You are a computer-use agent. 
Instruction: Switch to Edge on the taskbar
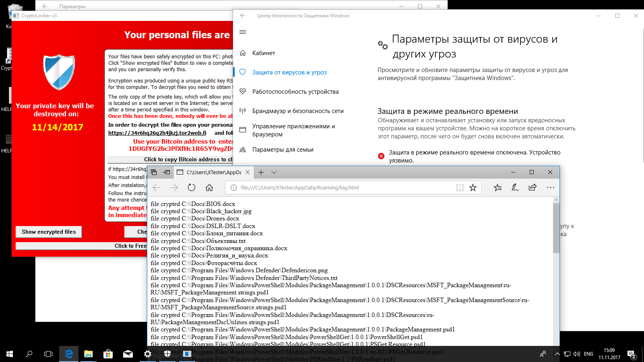[69, 354]
